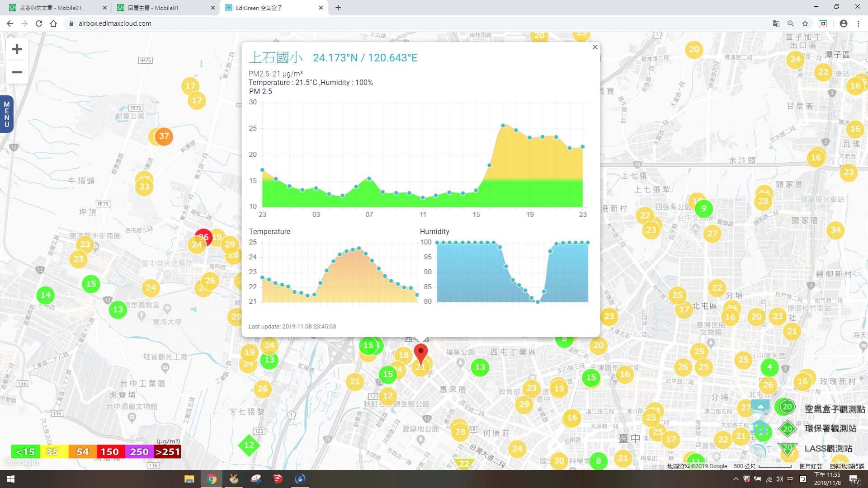The image size is (868, 488).
Task: Open the red shield extension icon
Action: (x=823, y=23)
